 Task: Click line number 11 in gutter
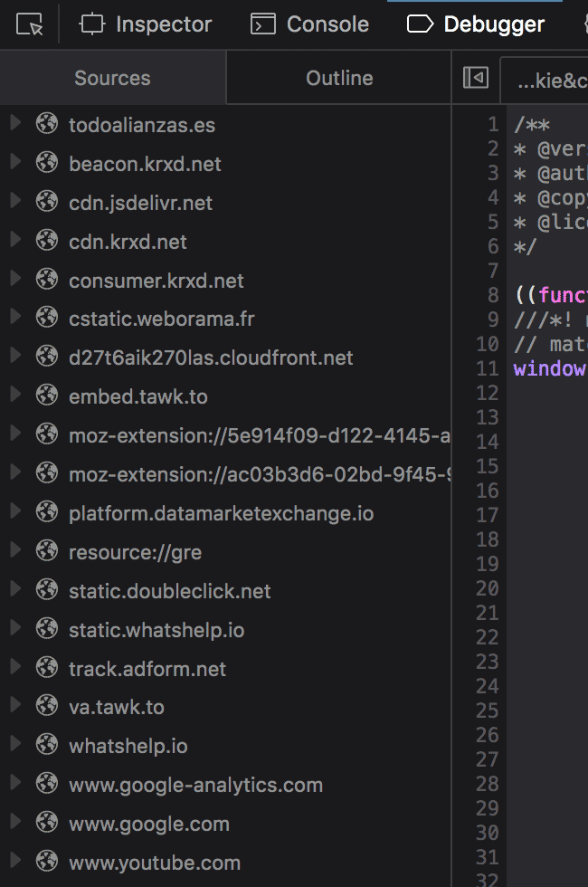click(488, 368)
